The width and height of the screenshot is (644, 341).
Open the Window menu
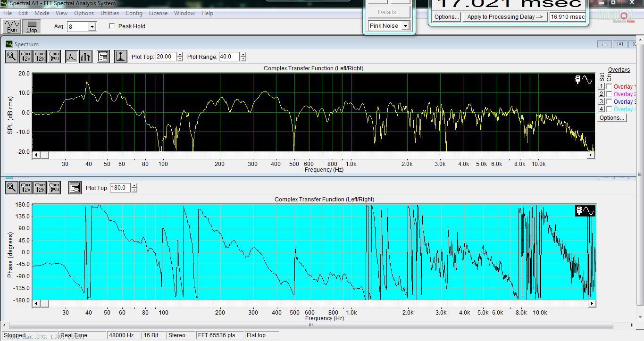(x=184, y=13)
